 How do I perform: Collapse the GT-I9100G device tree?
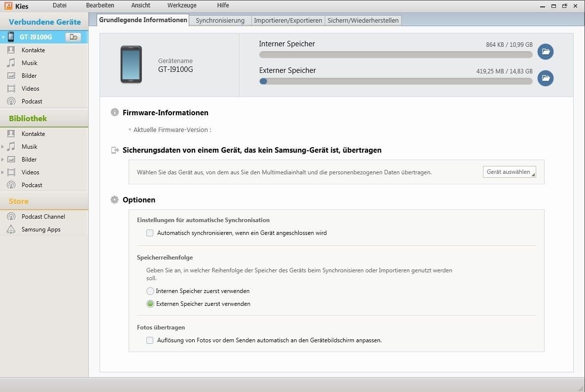[x=3, y=37]
